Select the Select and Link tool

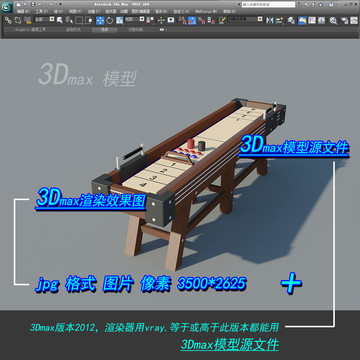point(8,20)
